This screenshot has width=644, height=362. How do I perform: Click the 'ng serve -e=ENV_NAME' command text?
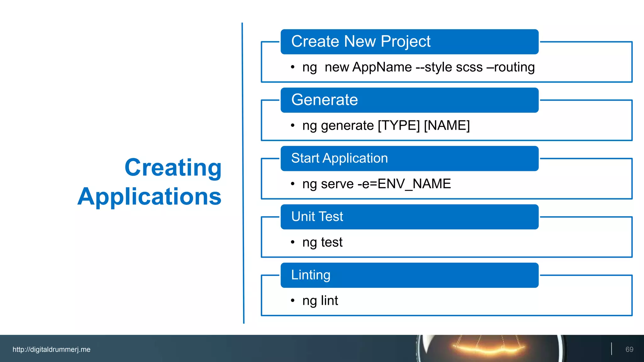(x=376, y=184)
